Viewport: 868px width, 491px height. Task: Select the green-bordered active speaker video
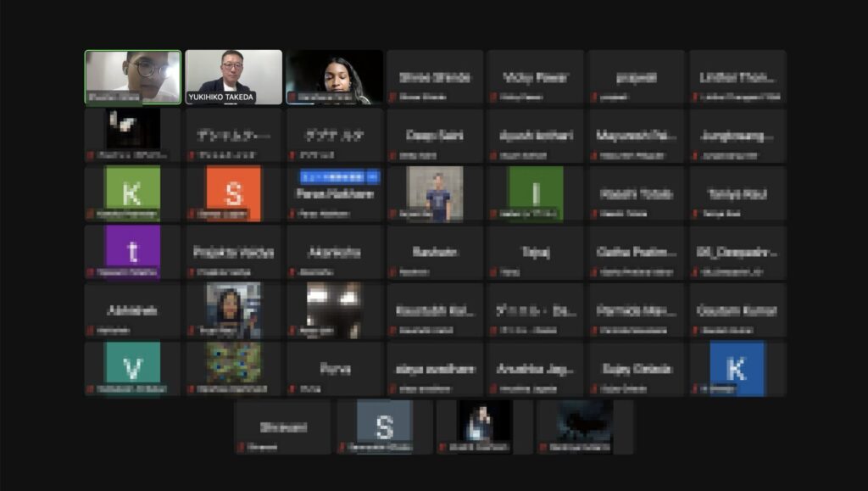click(132, 76)
